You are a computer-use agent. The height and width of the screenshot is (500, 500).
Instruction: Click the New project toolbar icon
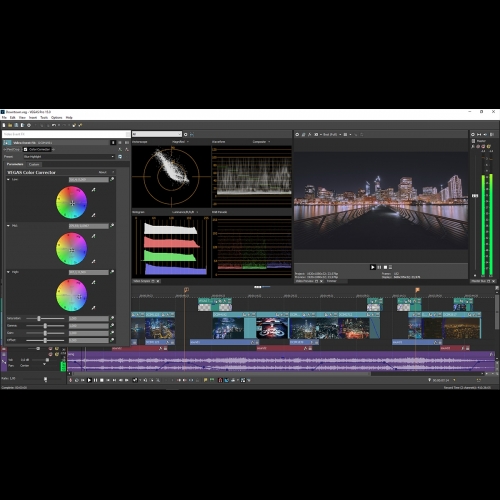pyautogui.click(x=4, y=125)
